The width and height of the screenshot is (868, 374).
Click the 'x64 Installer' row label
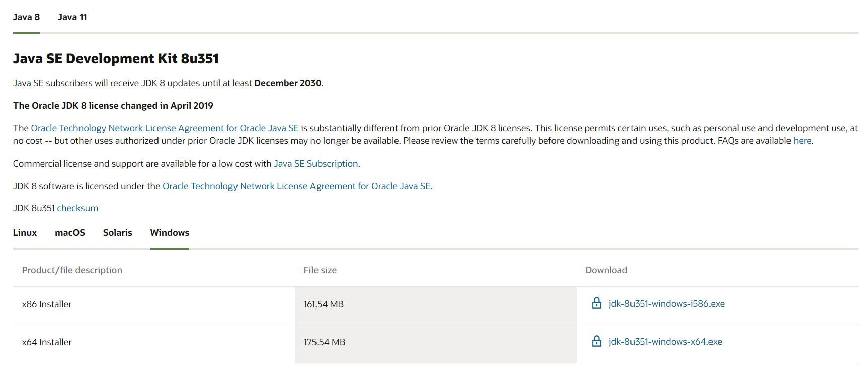click(x=47, y=342)
